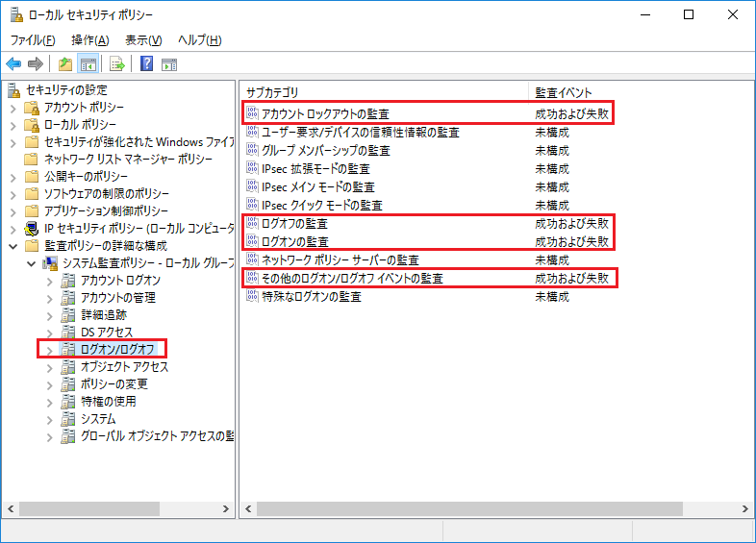756x543 pixels.
Task: Click the right pane scroll right arrow
Action: pos(744,508)
